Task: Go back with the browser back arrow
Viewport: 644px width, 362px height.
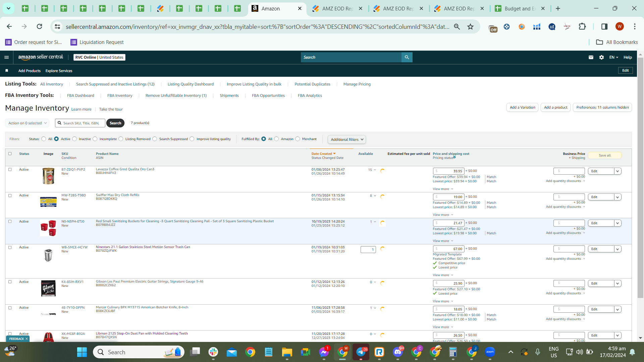Action: (9, 26)
